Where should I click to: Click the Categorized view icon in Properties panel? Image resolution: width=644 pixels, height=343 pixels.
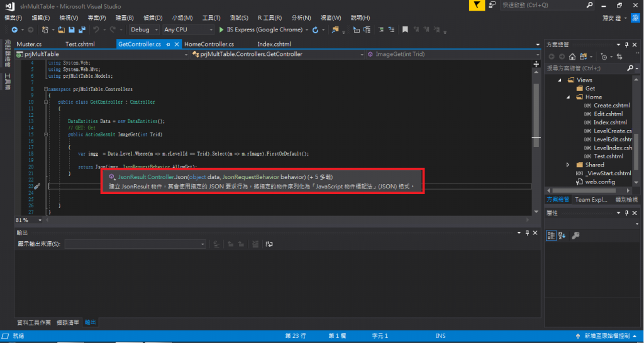click(x=551, y=236)
